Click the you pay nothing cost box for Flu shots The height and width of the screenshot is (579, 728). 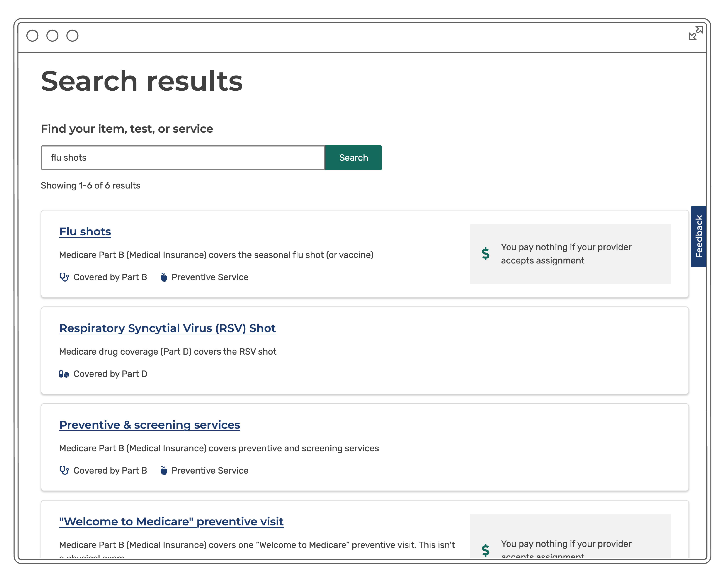click(570, 254)
